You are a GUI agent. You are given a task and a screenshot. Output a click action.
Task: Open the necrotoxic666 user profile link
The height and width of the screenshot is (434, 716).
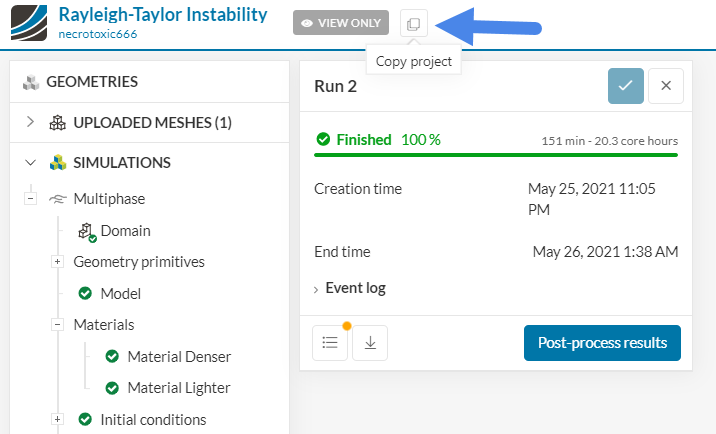98,33
